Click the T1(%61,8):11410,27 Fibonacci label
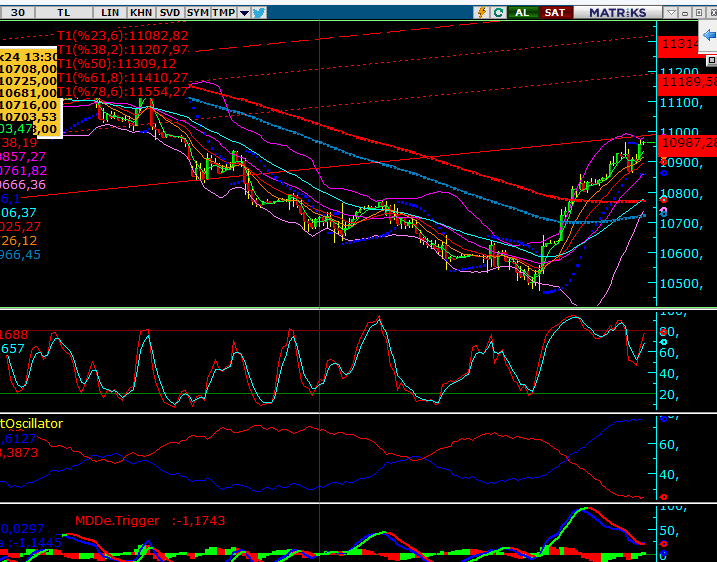Image resolution: width=717 pixels, height=562 pixels. point(123,78)
